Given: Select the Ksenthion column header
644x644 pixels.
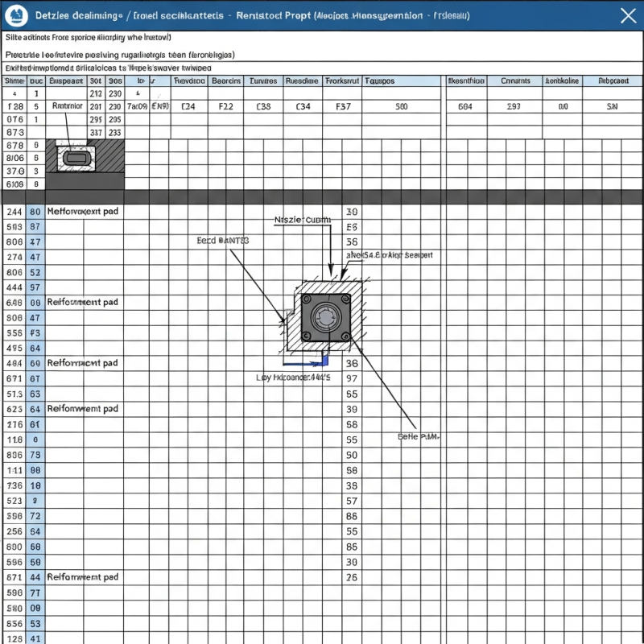Looking at the screenshot, I should [465, 80].
